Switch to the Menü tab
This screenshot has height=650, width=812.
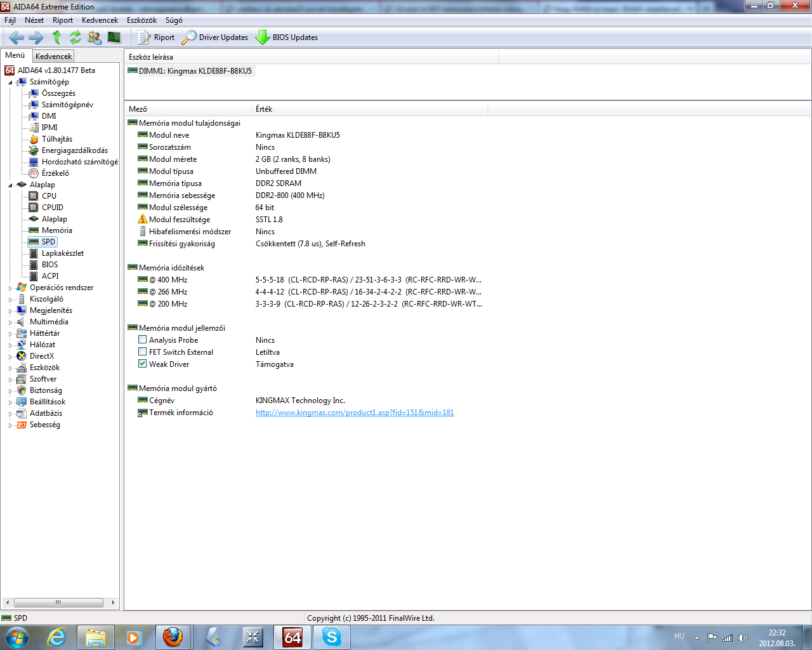[x=15, y=56]
